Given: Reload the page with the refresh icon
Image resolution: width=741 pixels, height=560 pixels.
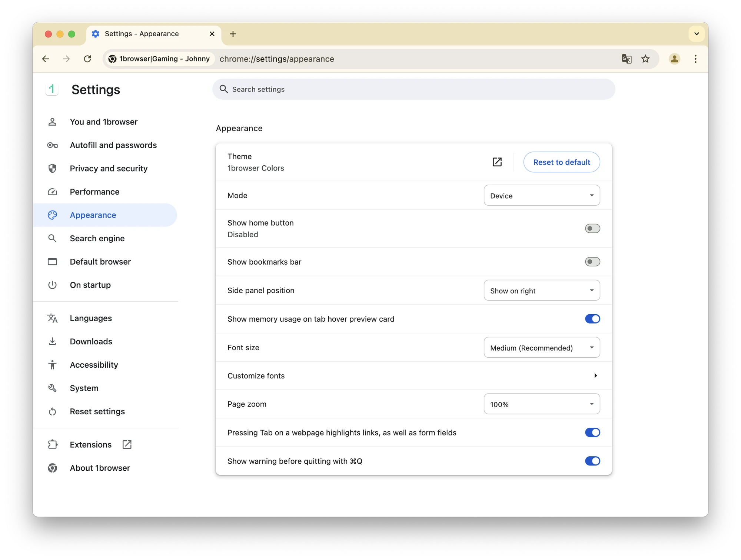Looking at the screenshot, I should (x=87, y=59).
